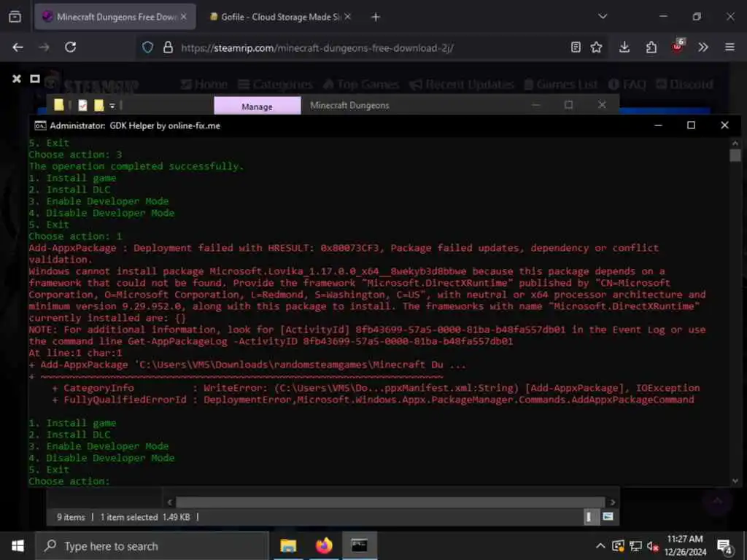Viewport: 747px width, 560px height.
Task: Click the 'Choose action: 3' line
Action: 75,155
